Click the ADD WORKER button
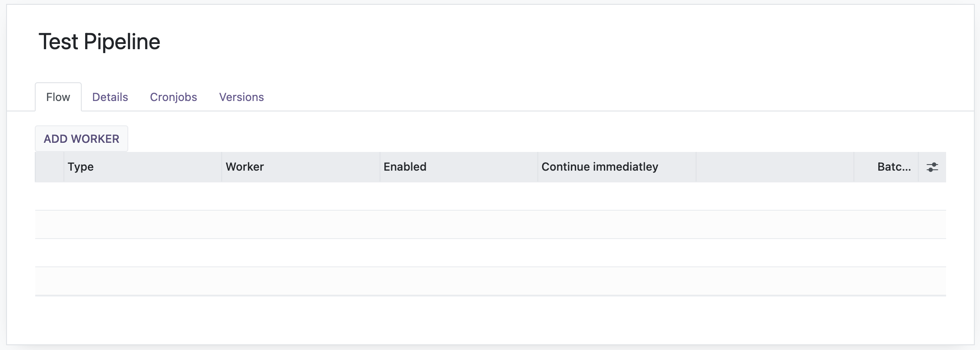 [x=81, y=139]
